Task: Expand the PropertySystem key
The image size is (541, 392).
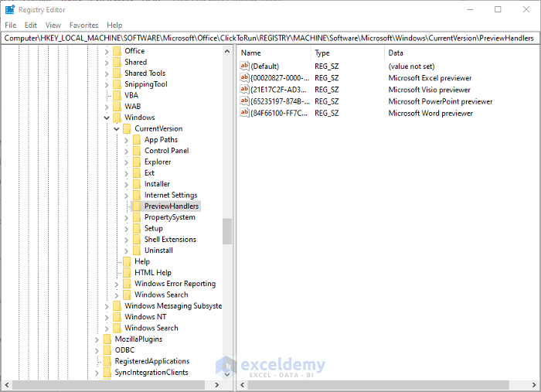Action: coord(126,218)
